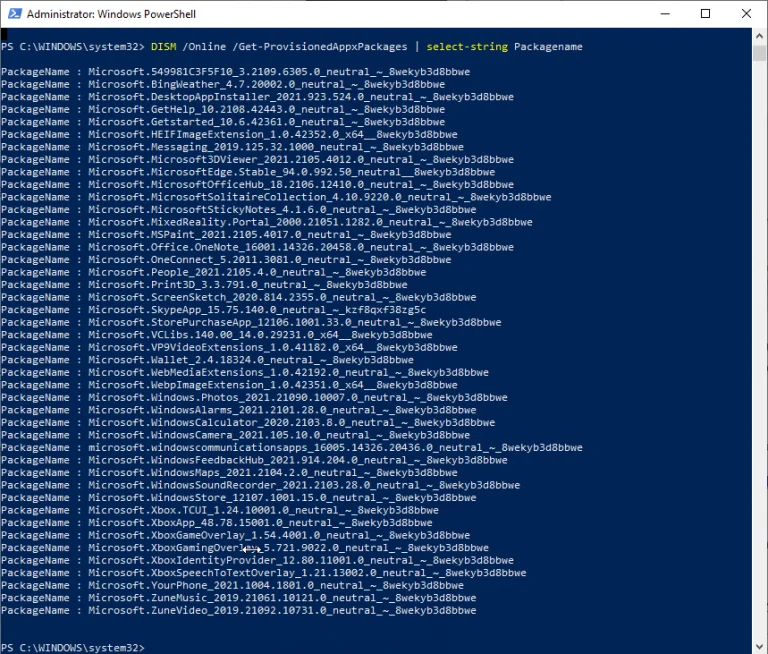
Task: Minimize the PowerShell window
Action: coord(665,14)
